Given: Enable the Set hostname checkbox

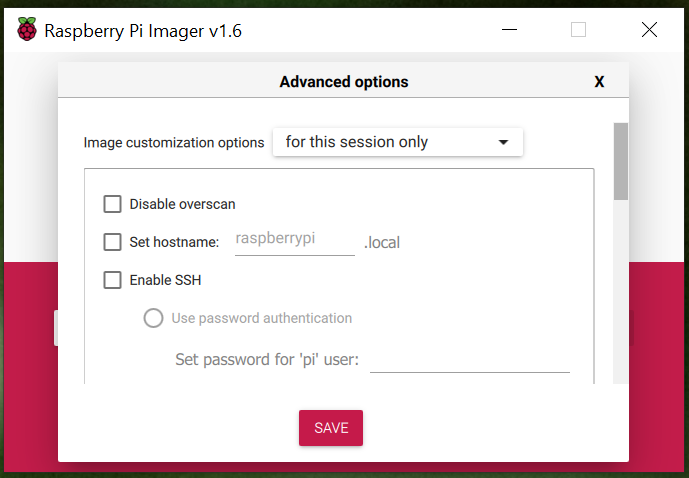Looking at the screenshot, I should (x=112, y=242).
